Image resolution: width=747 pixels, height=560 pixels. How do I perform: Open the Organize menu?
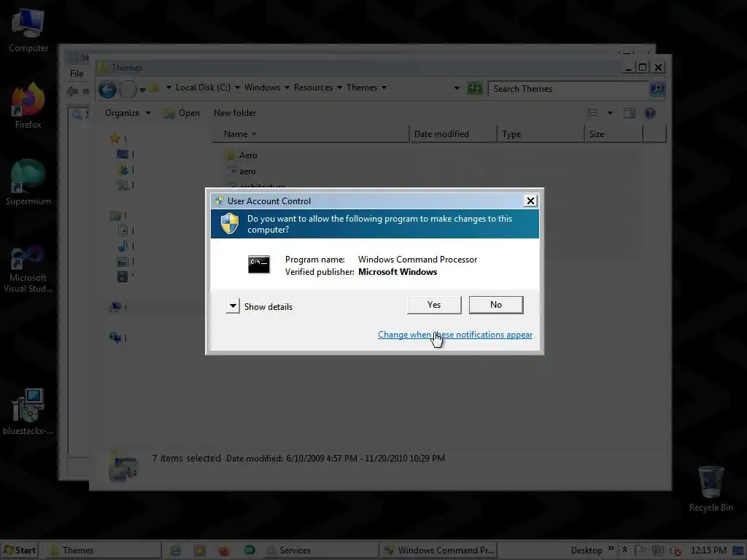click(128, 113)
